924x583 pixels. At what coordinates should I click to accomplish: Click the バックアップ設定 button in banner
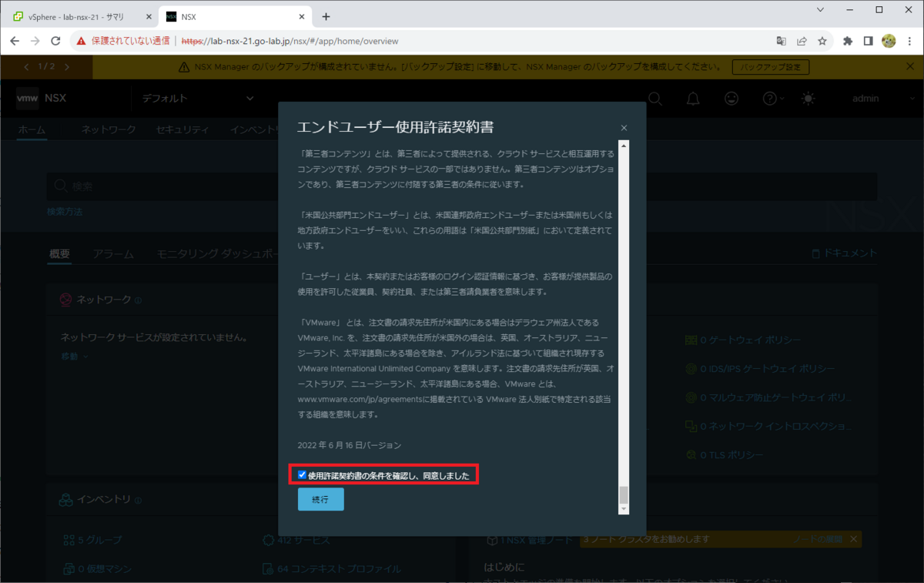[771, 68]
